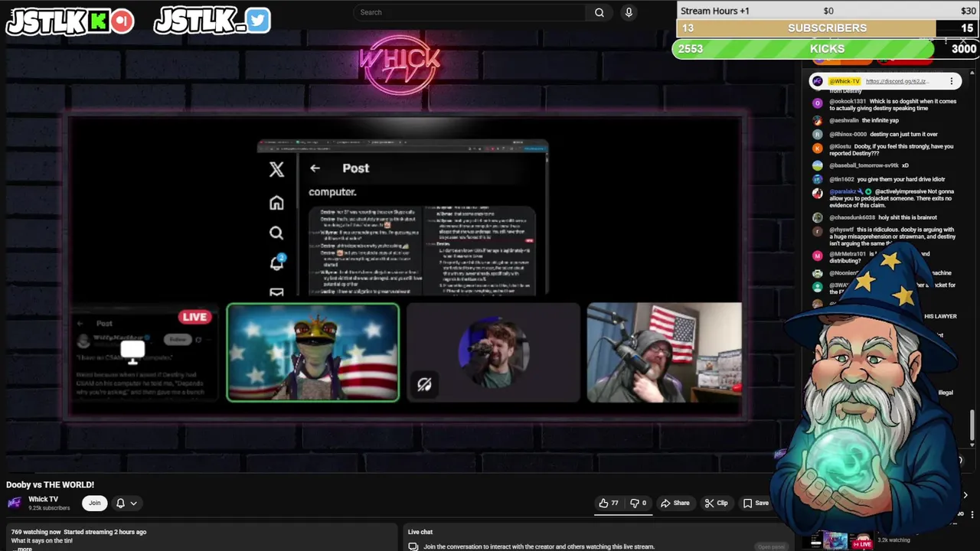Image resolution: width=980 pixels, height=551 pixels.
Task: Click the red LIVE badge on the left tile
Action: (194, 317)
